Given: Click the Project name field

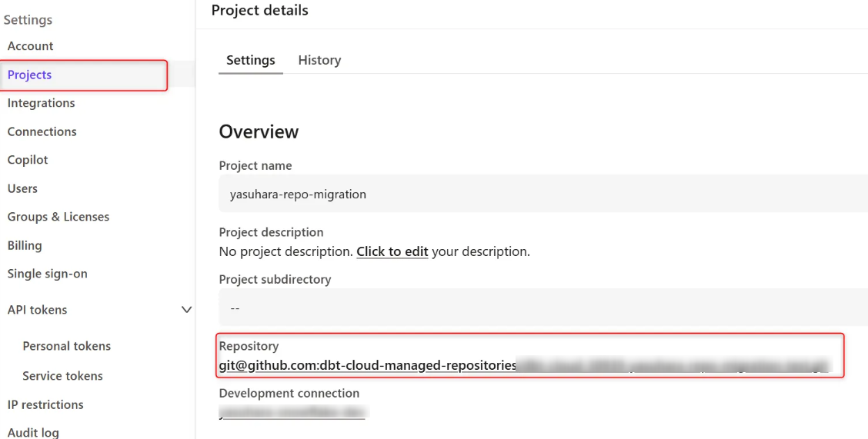Looking at the screenshot, I should click(x=539, y=194).
